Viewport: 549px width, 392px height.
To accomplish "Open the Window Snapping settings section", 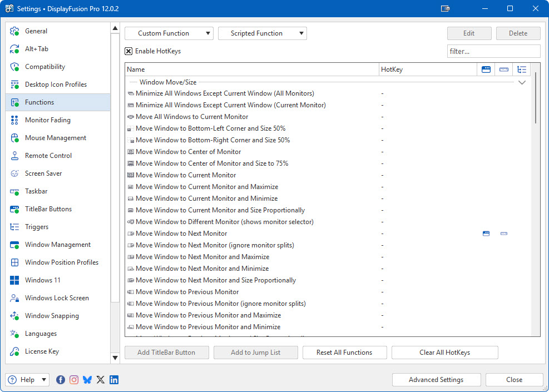I will [52, 316].
